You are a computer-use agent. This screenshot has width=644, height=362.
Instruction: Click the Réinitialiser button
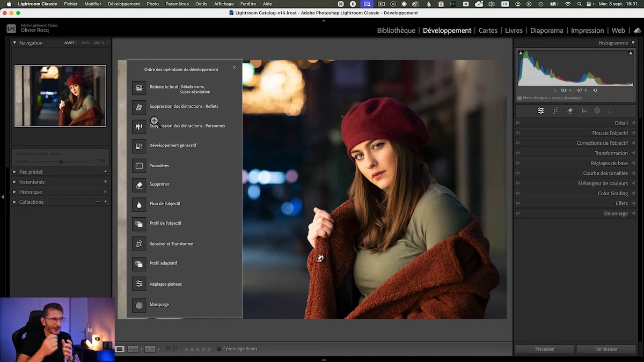point(606,349)
